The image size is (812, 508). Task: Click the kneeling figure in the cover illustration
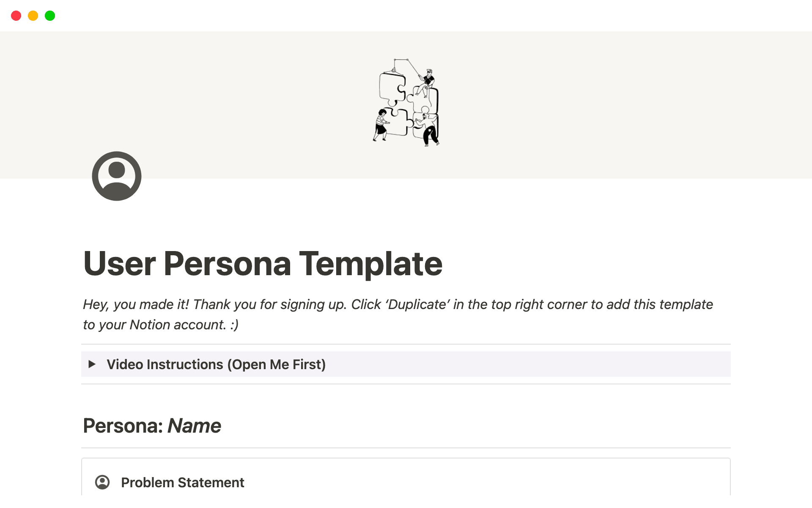point(429,129)
